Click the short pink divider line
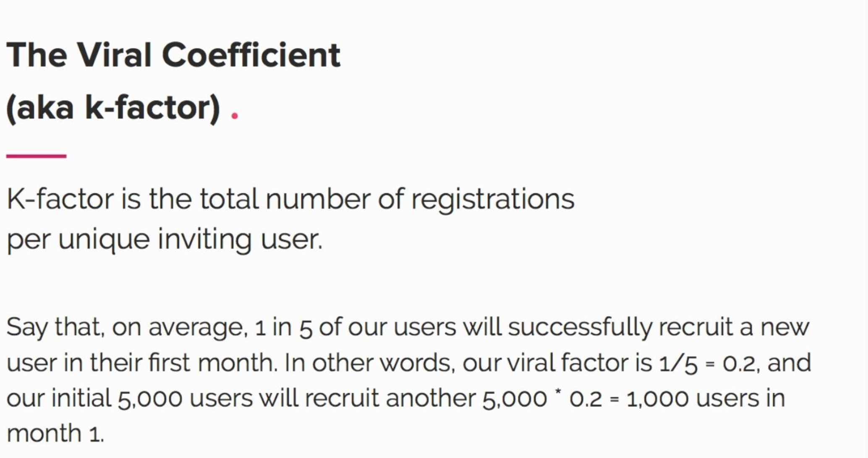The width and height of the screenshot is (868, 458). click(x=36, y=156)
